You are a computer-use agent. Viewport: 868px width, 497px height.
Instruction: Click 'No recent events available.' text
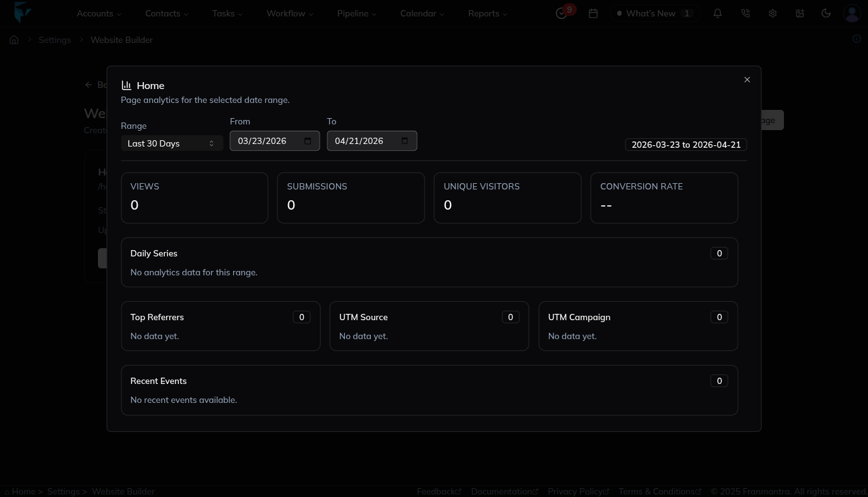coord(184,400)
